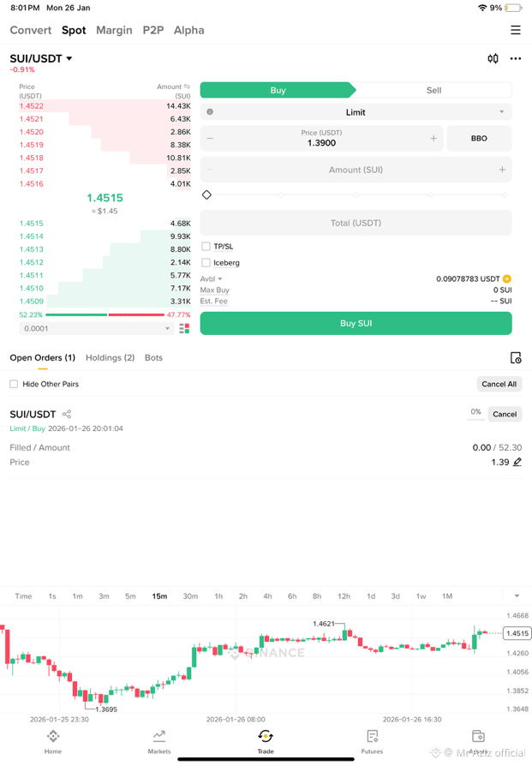
Task: Open the Holdings (2) tab
Action: pos(110,357)
